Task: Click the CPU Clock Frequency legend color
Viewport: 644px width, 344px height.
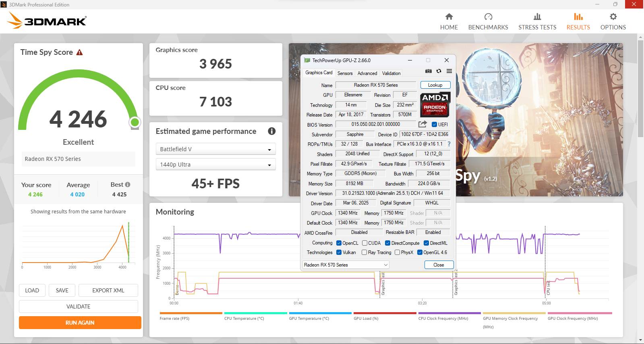Action: tap(449, 313)
